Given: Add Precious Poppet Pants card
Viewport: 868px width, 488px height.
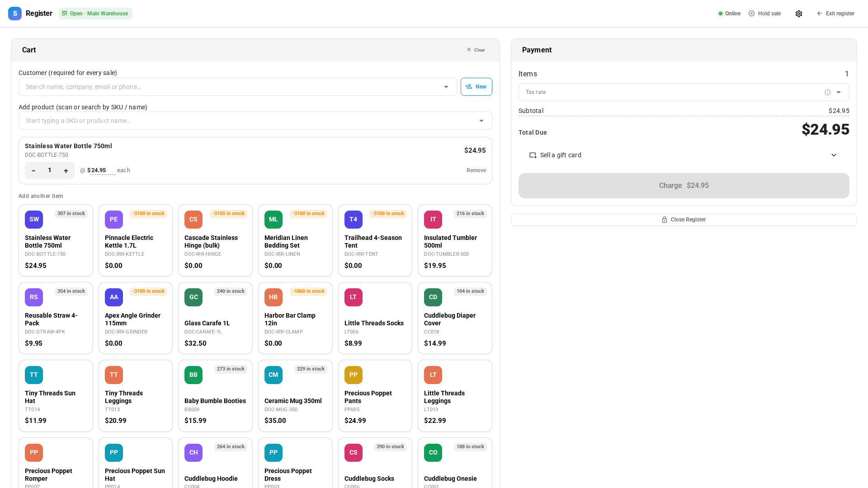Looking at the screenshot, I should (x=375, y=396).
